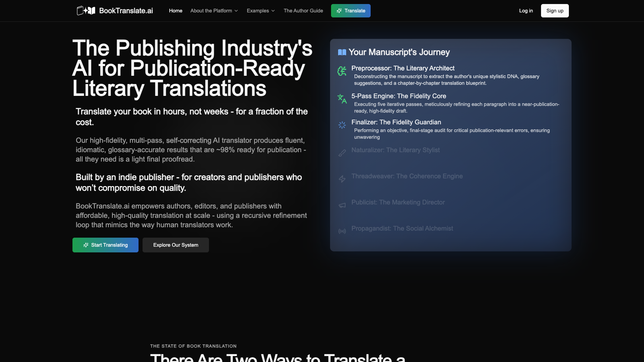Click 'Translate your book in hours' subheading
The image size is (644, 362).
pyautogui.click(x=192, y=117)
